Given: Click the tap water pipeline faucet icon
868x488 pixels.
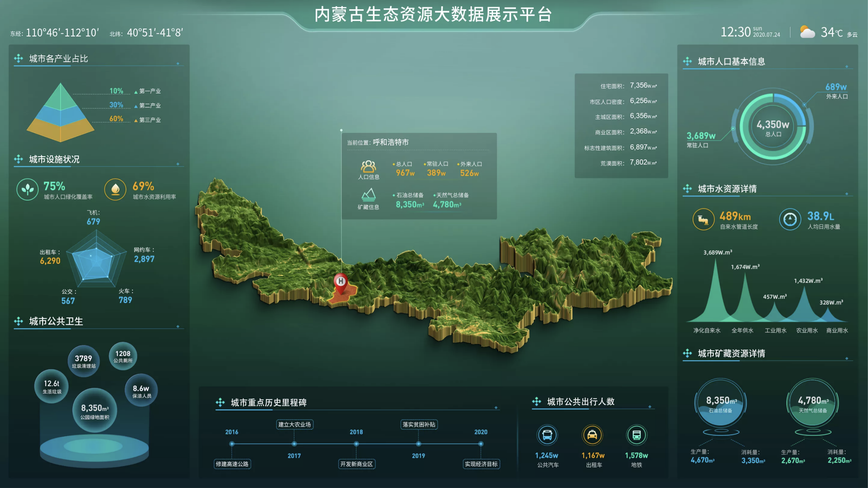Looking at the screenshot, I should point(703,219).
